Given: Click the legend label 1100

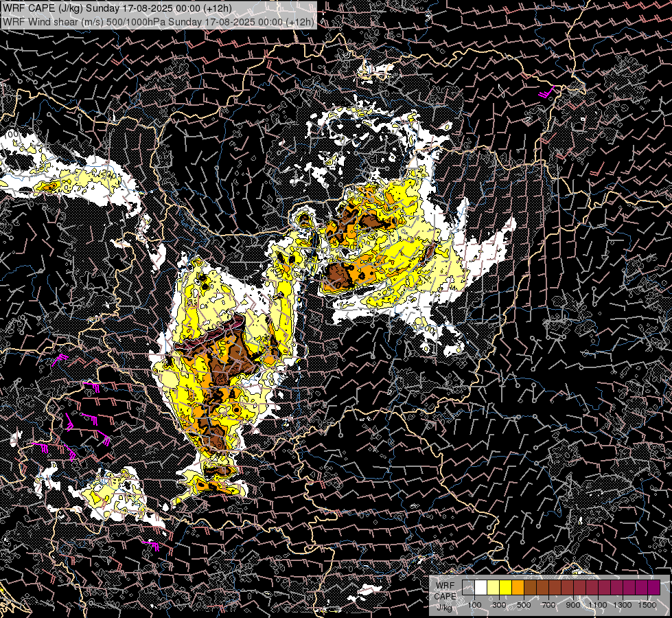Looking at the screenshot, I should coord(597,605).
